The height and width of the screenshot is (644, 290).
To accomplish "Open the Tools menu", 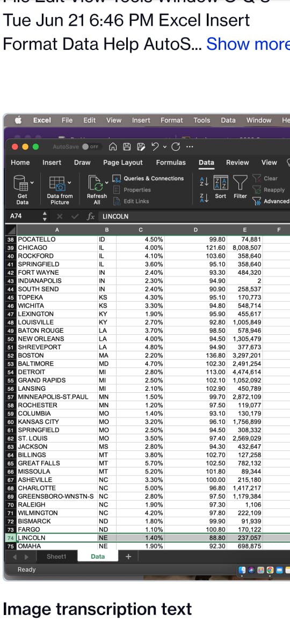I will click(202, 120).
